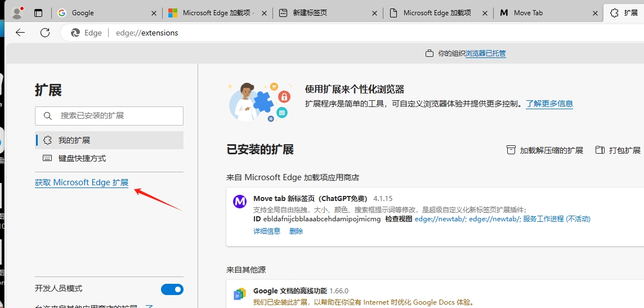Click 打包扩展 button
Screen dimensions: 644x308
tap(618, 150)
